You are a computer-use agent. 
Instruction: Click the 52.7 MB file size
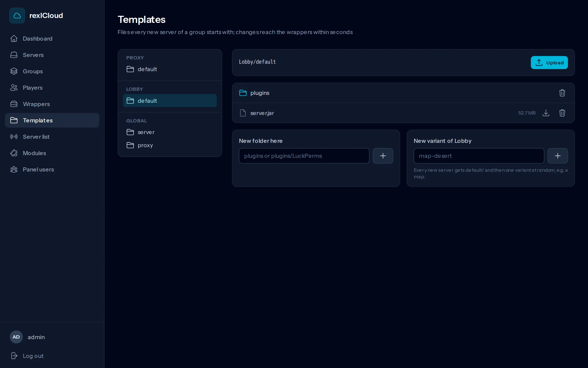527,113
